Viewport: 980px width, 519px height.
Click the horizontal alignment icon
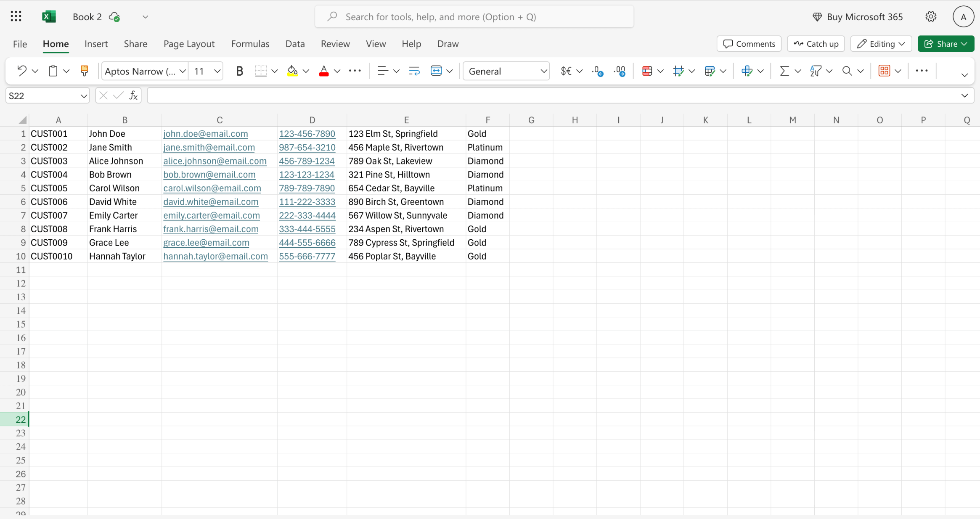pyautogui.click(x=382, y=71)
